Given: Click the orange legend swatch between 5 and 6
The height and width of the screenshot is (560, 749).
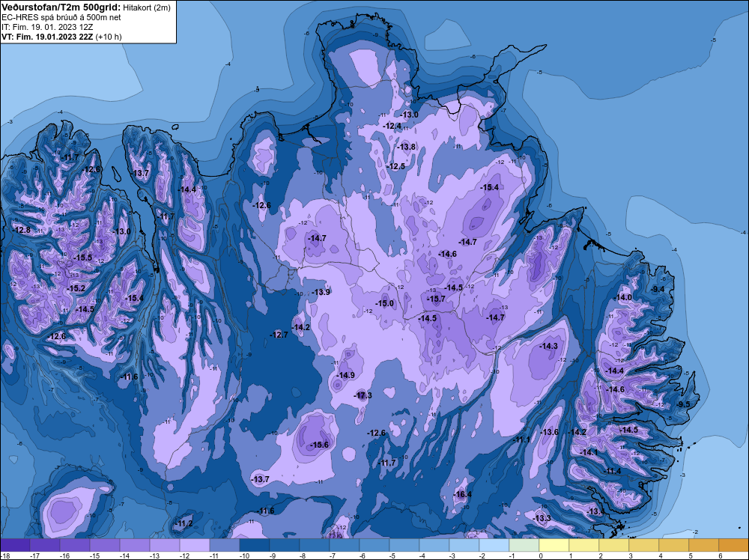Looking at the screenshot, I should (703, 545).
